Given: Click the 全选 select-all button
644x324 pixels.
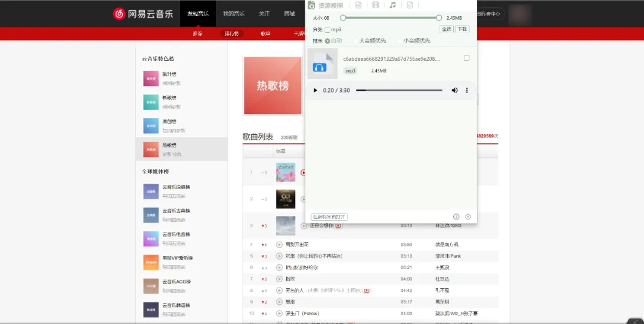Looking at the screenshot, I should click(x=446, y=29).
